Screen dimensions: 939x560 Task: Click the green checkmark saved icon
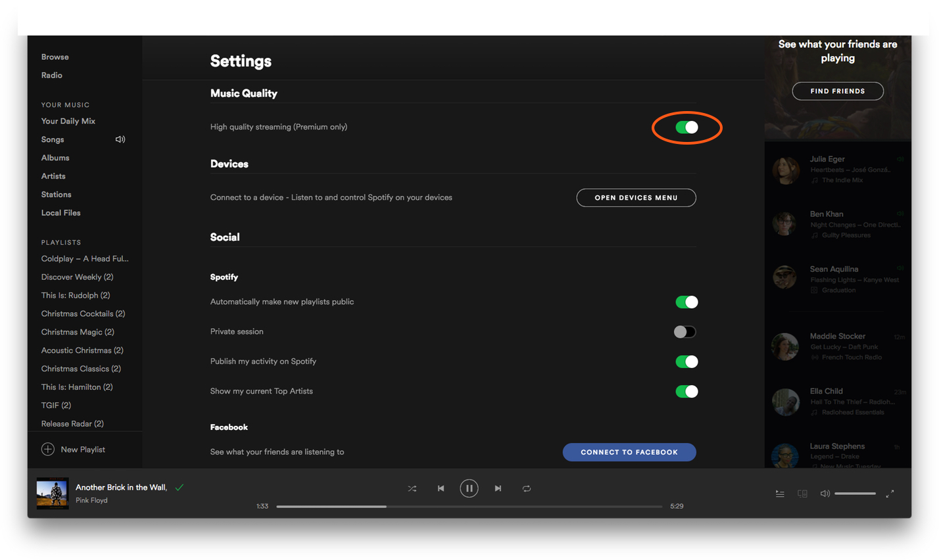[180, 487]
